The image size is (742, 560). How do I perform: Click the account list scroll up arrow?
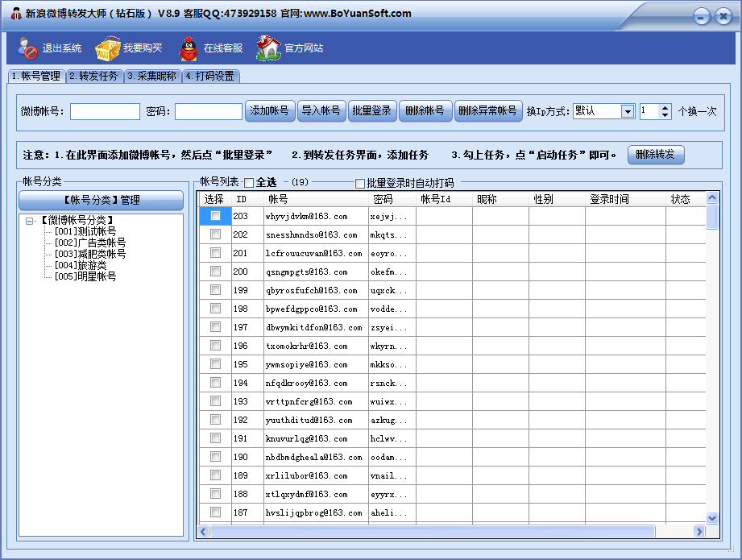coord(711,197)
